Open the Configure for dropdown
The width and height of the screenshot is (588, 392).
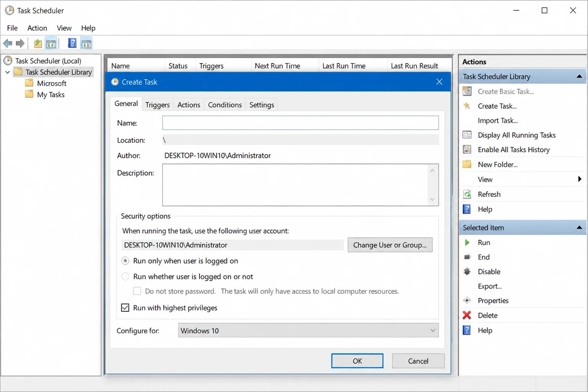pyautogui.click(x=308, y=330)
